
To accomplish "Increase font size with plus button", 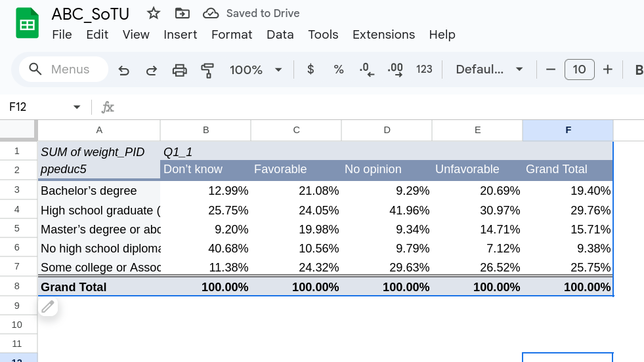I will 608,70.
